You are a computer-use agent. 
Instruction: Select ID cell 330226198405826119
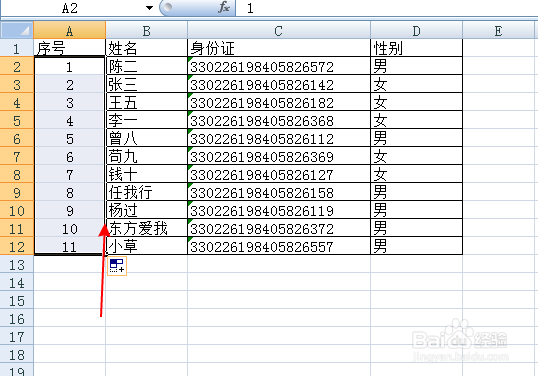coord(279,210)
